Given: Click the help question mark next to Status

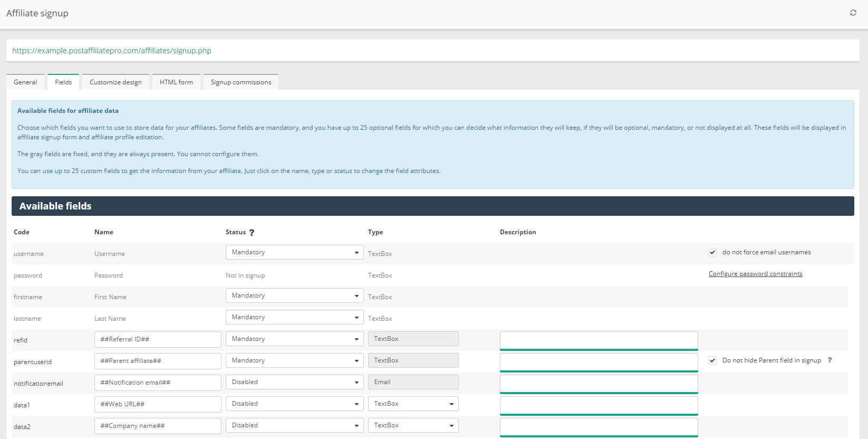Looking at the screenshot, I should click(252, 233).
